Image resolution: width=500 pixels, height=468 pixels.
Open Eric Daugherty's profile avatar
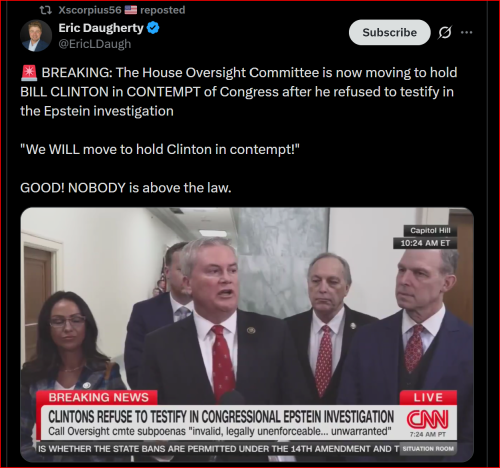[x=36, y=36]
